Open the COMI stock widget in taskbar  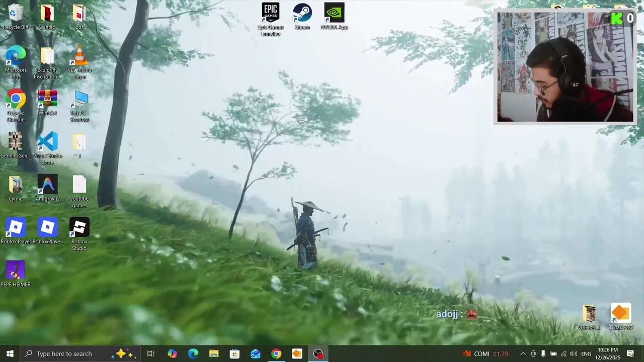[486, 353]
